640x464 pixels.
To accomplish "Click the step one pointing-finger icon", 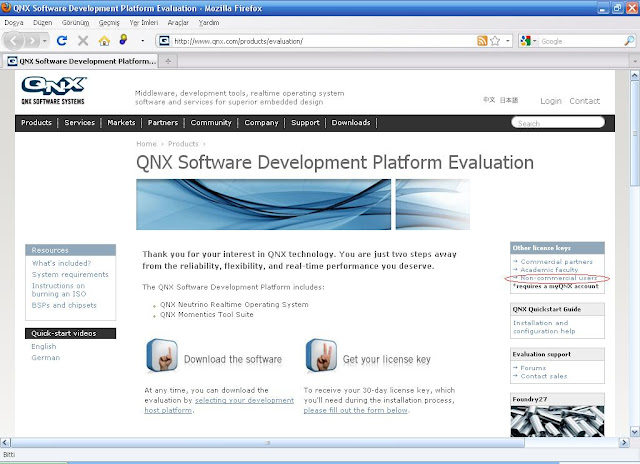I will point(162,355).
